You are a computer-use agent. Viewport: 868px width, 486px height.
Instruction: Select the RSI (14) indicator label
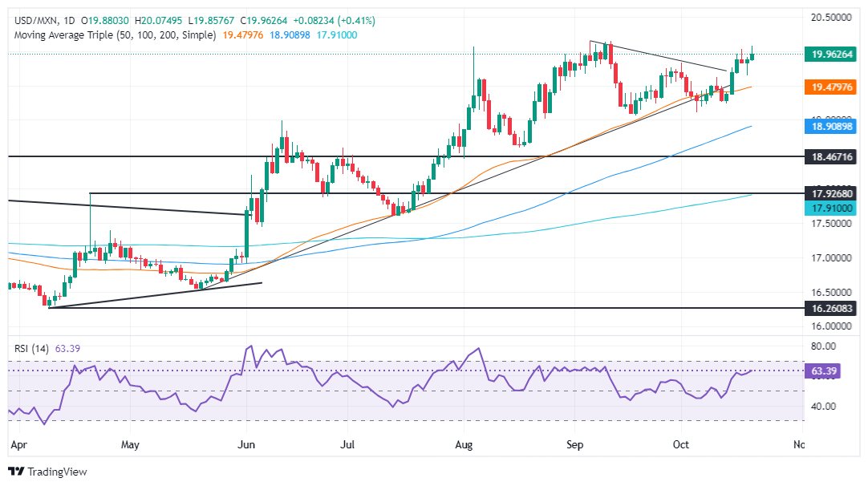(x=31, y=349)
